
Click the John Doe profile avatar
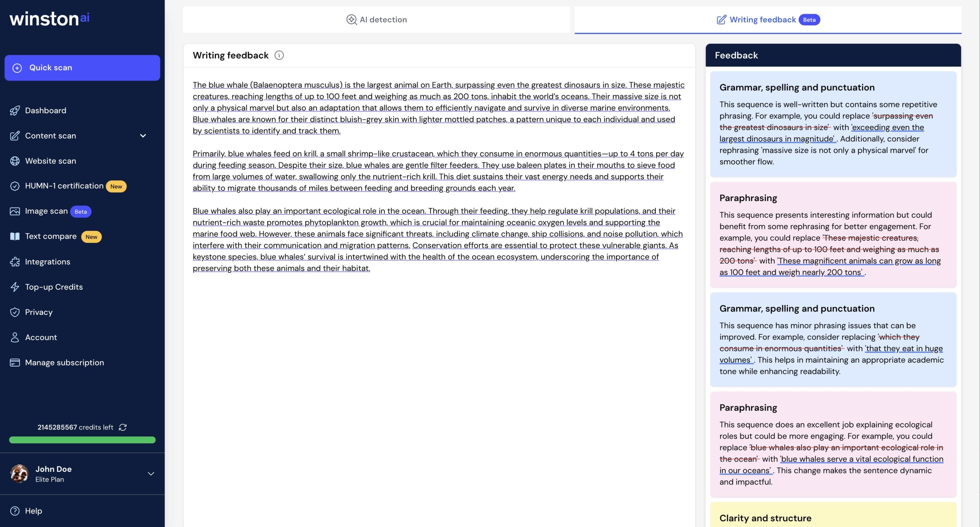tap(19, 474)
